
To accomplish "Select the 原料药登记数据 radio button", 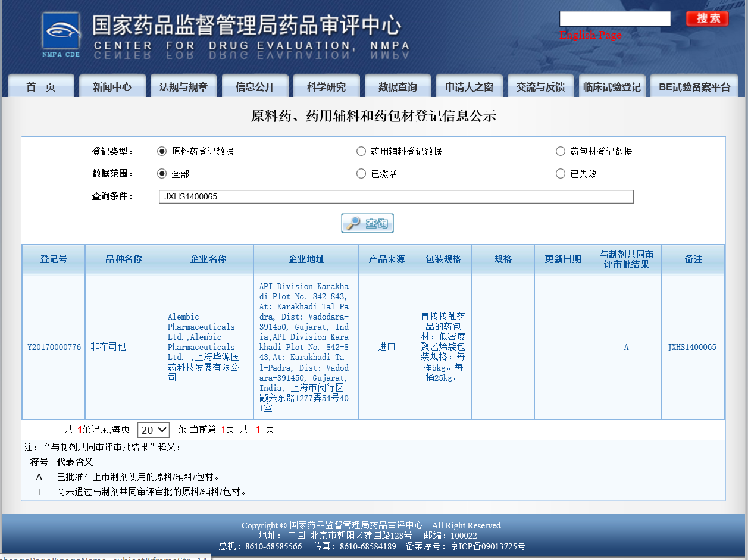I will click(x=162, y=151).
